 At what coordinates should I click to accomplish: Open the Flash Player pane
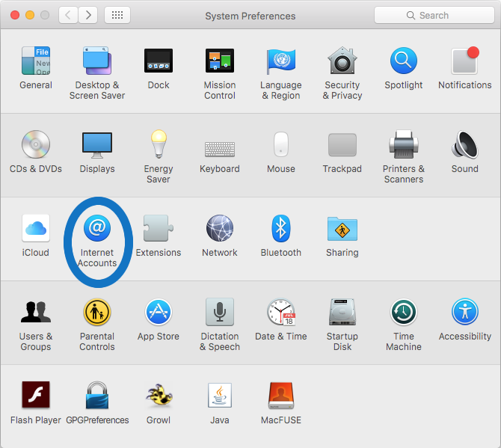(36, 396)
